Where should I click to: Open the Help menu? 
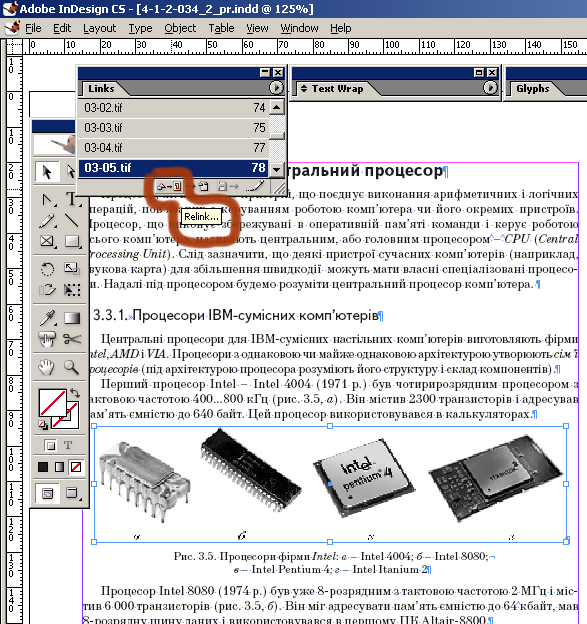[341, 28]
